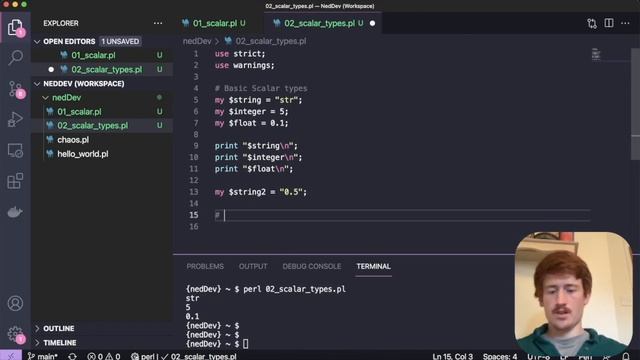Screen dimensions: 640x360
Task: Click the perl file icon in breadcrumb
Action: tap(228, 41)
